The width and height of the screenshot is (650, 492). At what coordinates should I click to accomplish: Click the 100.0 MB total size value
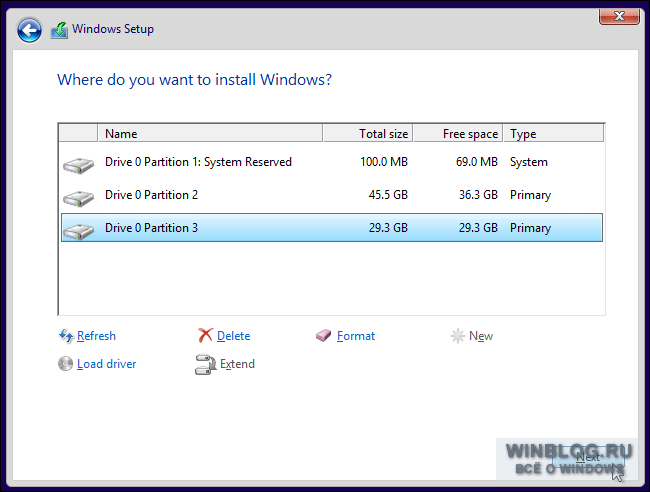click(384, 162)
